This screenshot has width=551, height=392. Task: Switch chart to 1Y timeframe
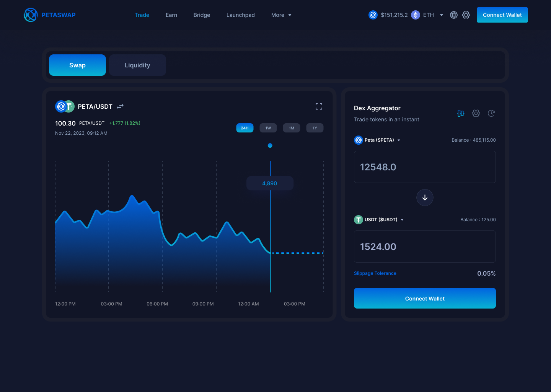click(315, 128)
